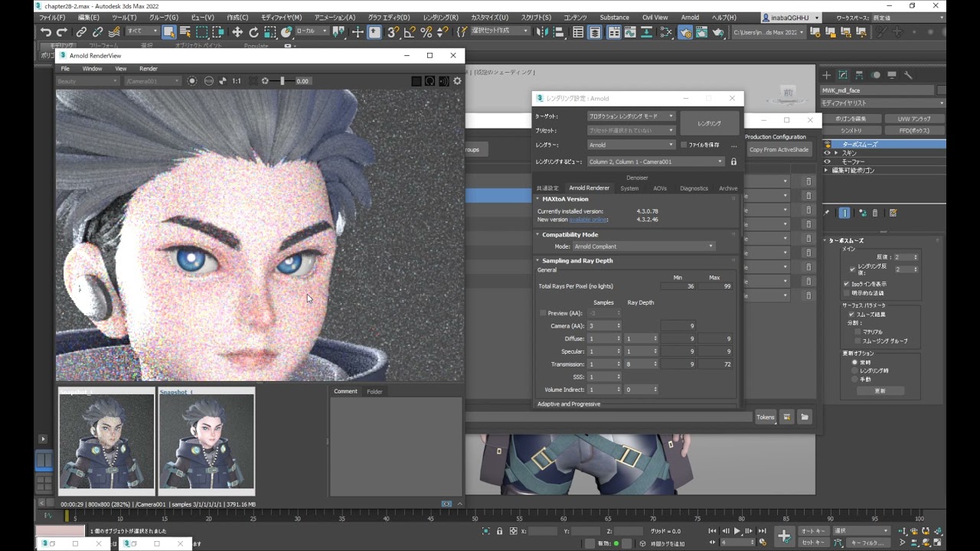Screen dimensions: 980x551
Task: Enable the 明示的な法線 checkbox
Action: point(847,293)
